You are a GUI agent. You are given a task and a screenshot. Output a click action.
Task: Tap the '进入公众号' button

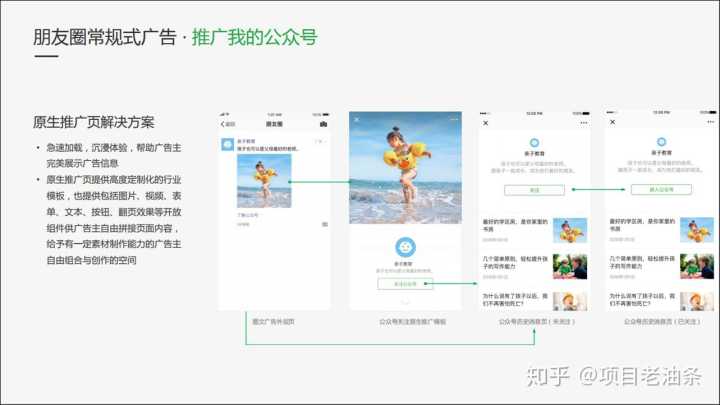[661, 189]
